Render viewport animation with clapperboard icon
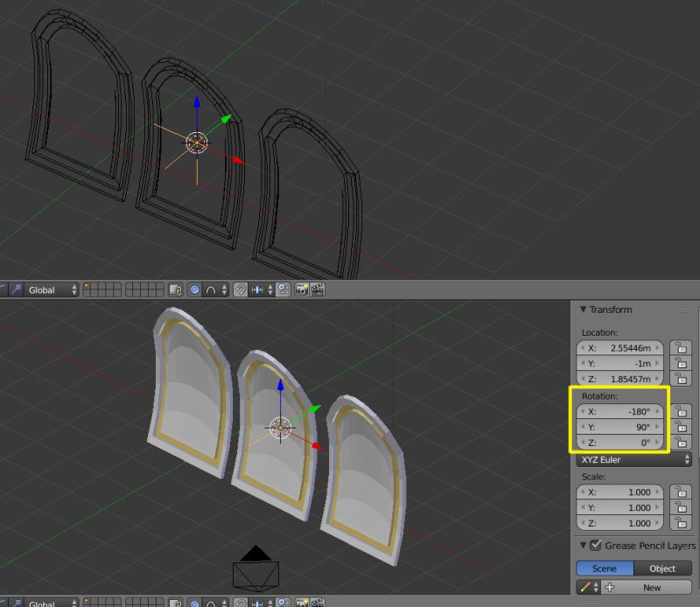Screen dimensions: 700x607 [x=318, y=290]
